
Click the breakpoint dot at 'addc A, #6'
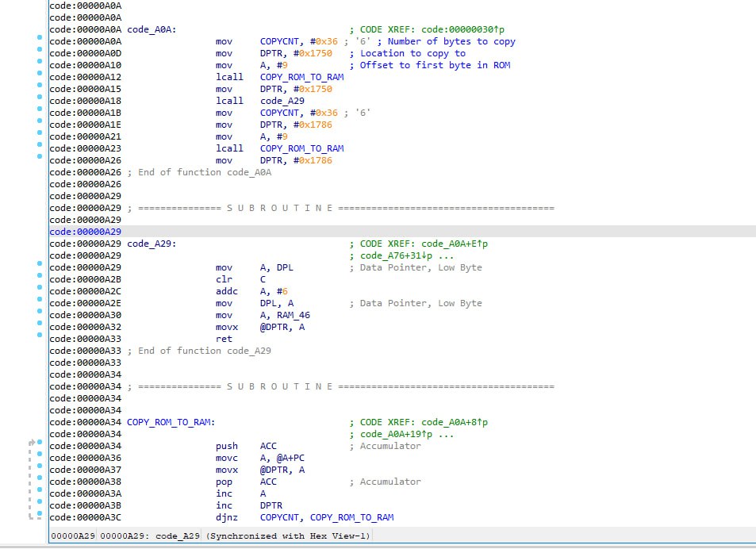39,288
